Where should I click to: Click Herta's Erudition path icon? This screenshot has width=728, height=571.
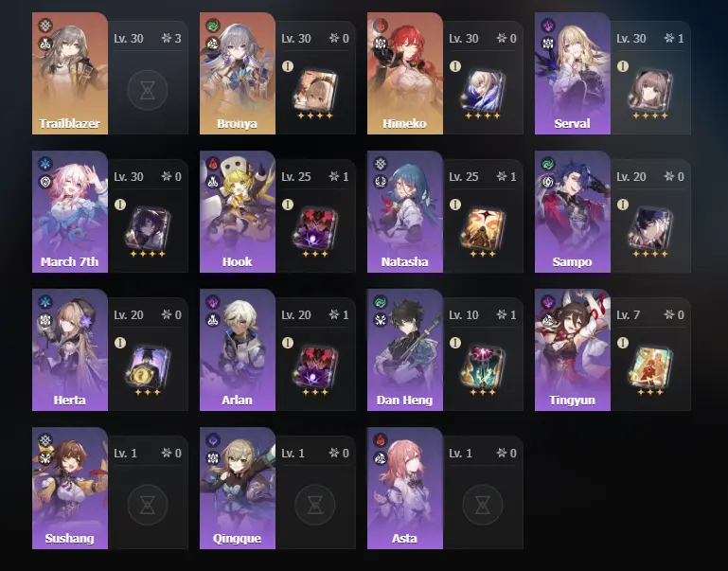click(45, 320)
